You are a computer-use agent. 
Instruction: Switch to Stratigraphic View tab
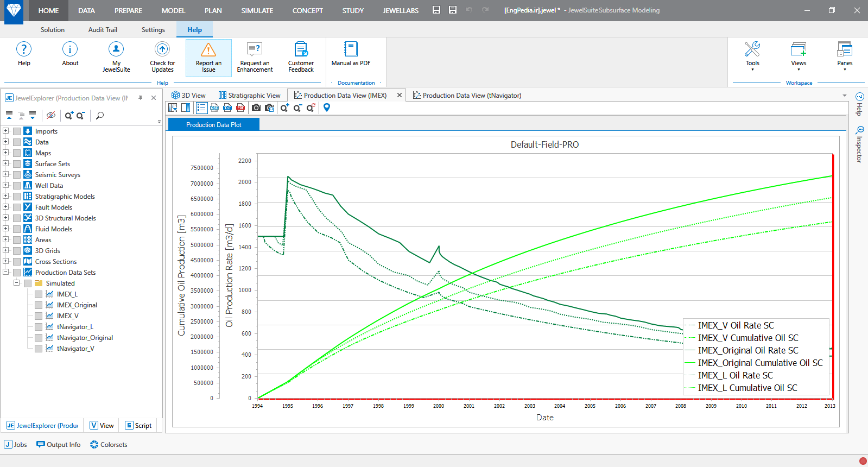pos(249,95)
